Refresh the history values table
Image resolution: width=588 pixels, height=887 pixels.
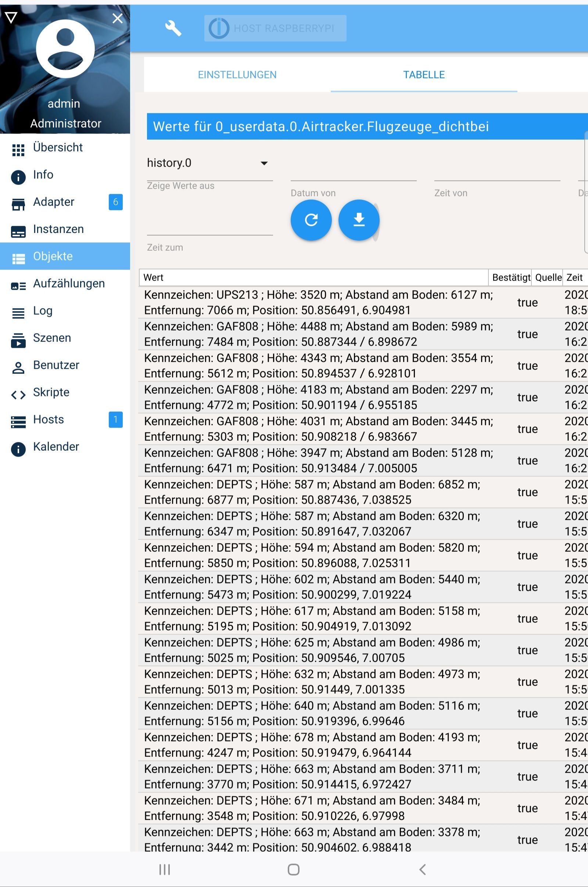click(311, 220)
